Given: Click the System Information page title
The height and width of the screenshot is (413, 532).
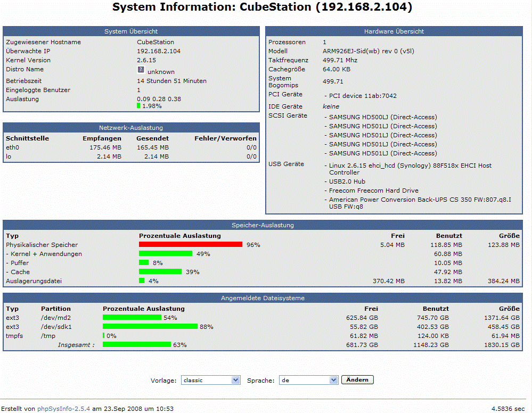Looking at the screenshot, I should [x=263, y=7].
